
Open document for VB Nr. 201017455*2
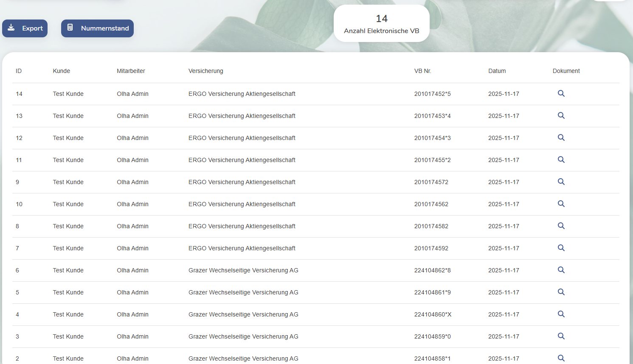(561, 160)
